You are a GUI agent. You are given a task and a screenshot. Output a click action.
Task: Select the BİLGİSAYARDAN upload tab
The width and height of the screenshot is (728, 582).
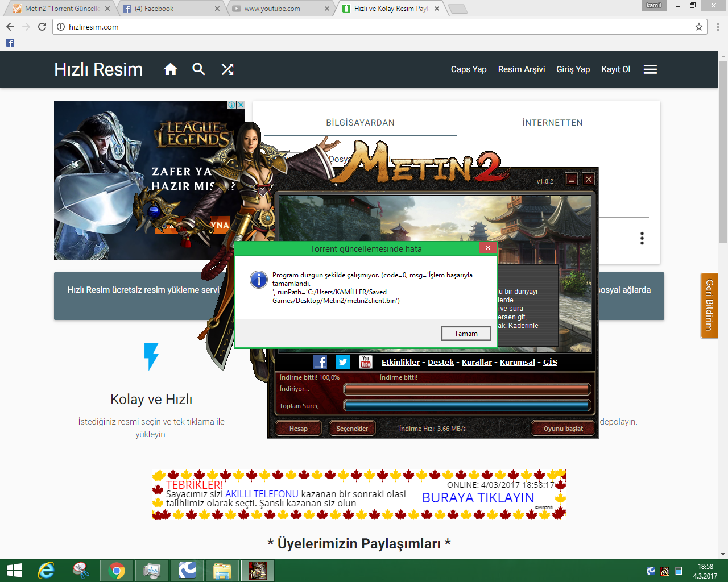coord(360,123)
